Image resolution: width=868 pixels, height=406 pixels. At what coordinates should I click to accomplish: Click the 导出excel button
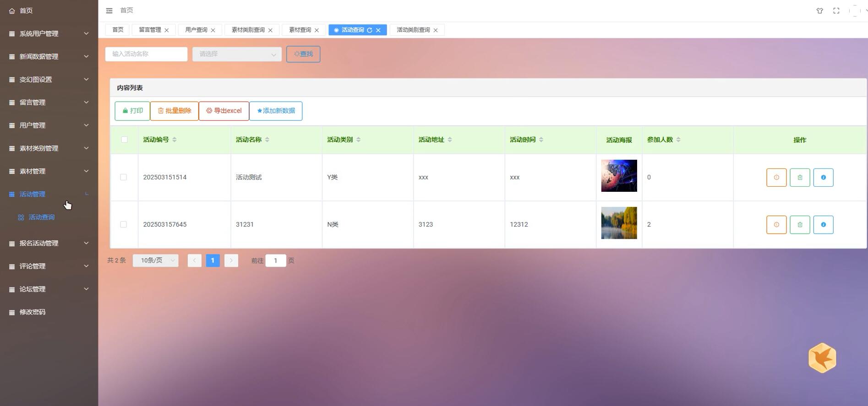[224, 111]
